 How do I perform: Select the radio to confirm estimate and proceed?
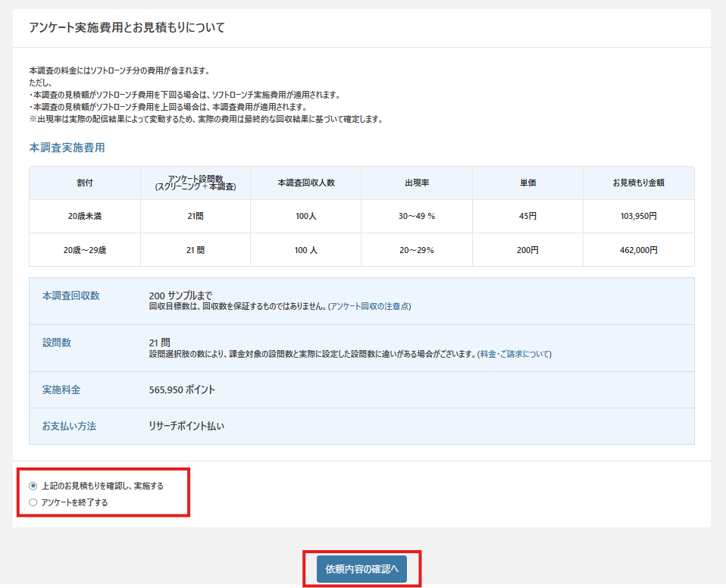(x=33, y=486)
